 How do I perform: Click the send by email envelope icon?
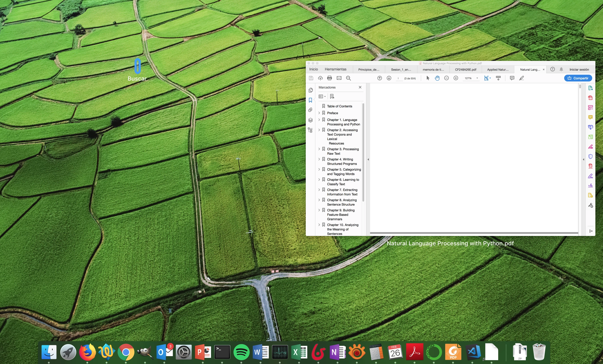coord(339,78)
